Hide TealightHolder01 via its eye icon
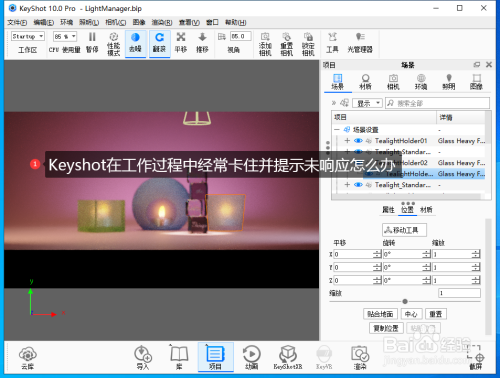500x378 pixels. pos(358,141)
